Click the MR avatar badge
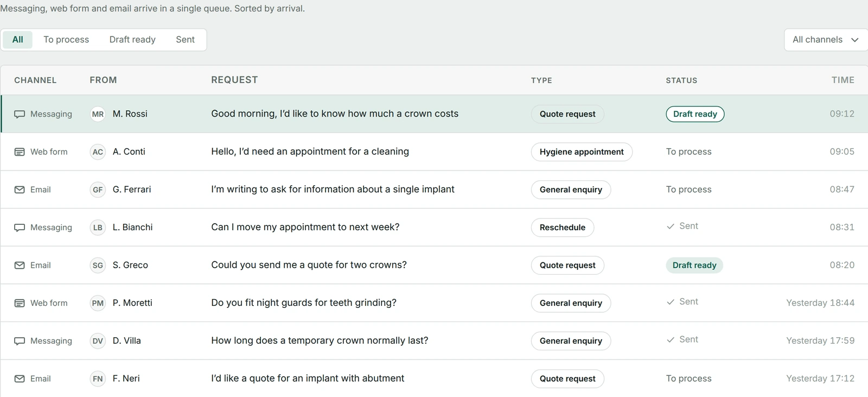Viewport: 868px width, 397px height. coord(98,114)
